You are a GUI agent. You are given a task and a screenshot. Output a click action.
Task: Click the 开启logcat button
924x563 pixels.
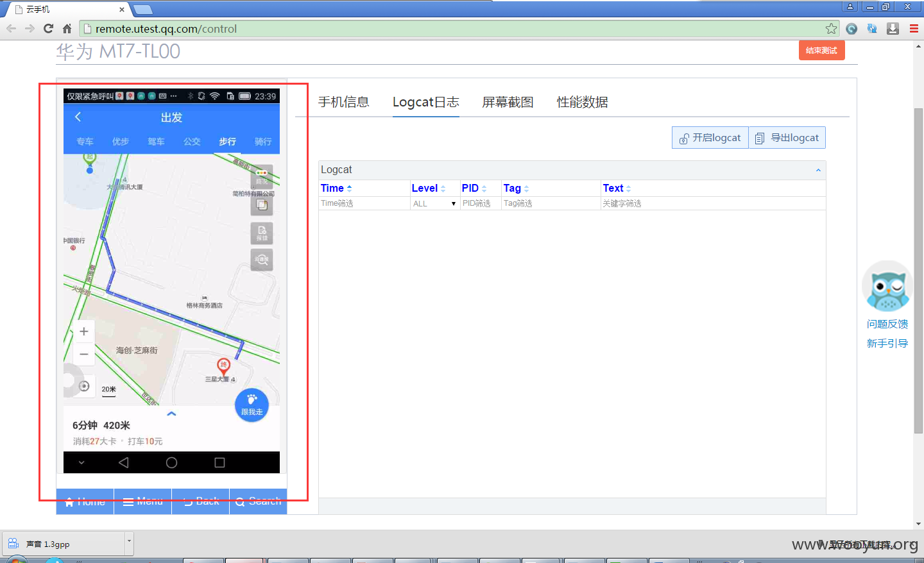pos(710,138)
